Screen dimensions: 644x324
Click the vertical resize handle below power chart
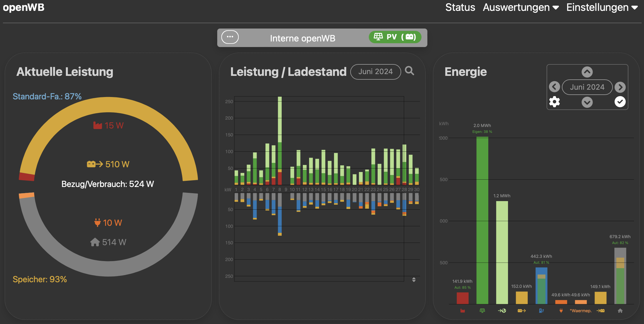pyautogui.click(x=414, y=280)
